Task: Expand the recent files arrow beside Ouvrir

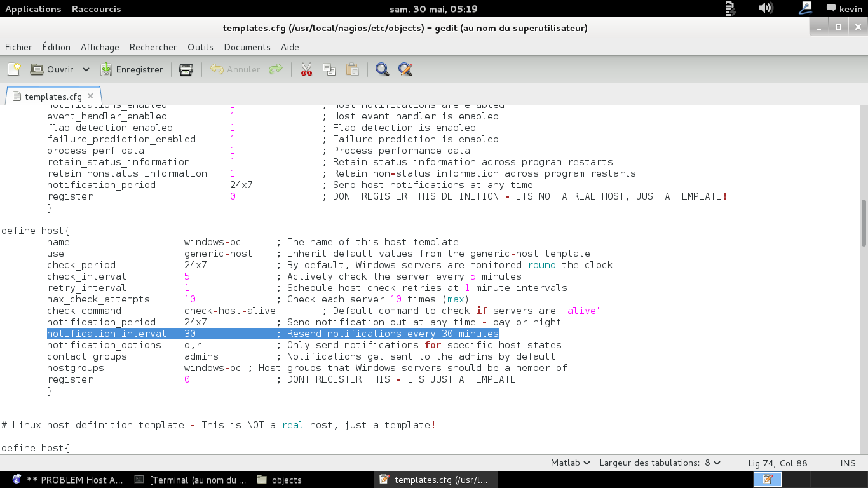Action: 86,69
